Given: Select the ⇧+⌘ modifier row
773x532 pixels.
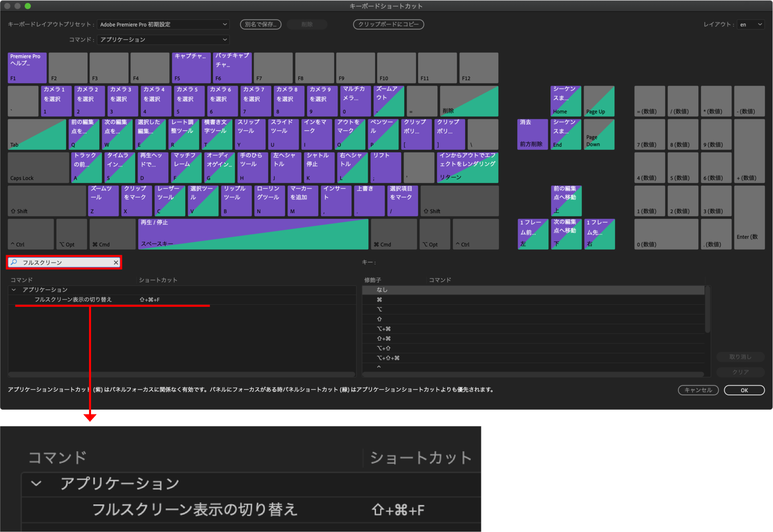Looking at the screenshot, I should 534,339.
